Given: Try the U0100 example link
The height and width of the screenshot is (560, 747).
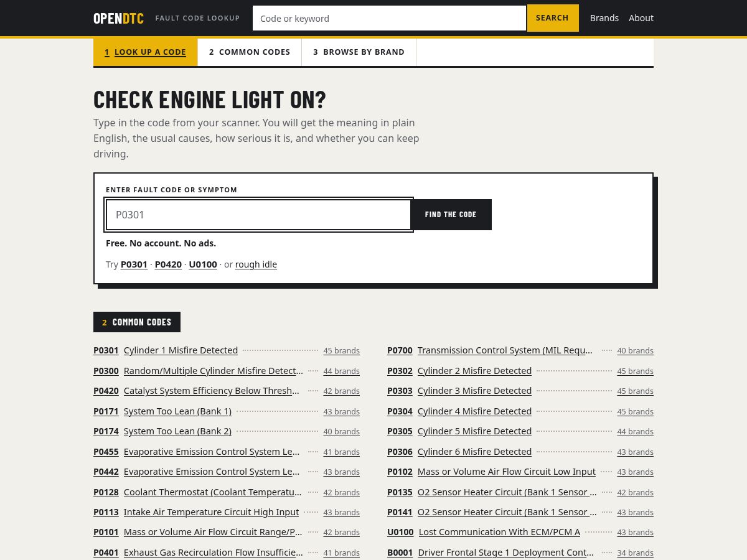Looking at the screenshot, I should (203, 264).
